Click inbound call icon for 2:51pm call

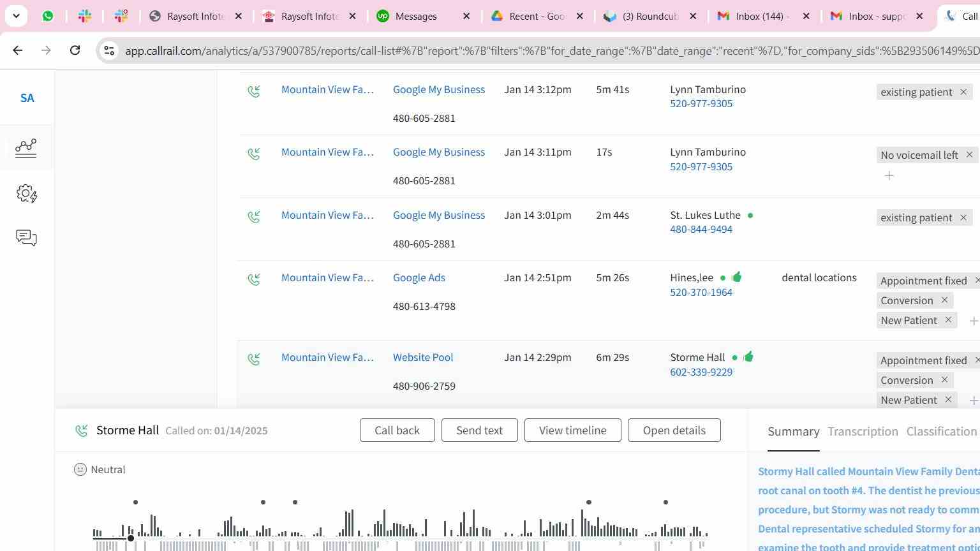tap(254, 280)
